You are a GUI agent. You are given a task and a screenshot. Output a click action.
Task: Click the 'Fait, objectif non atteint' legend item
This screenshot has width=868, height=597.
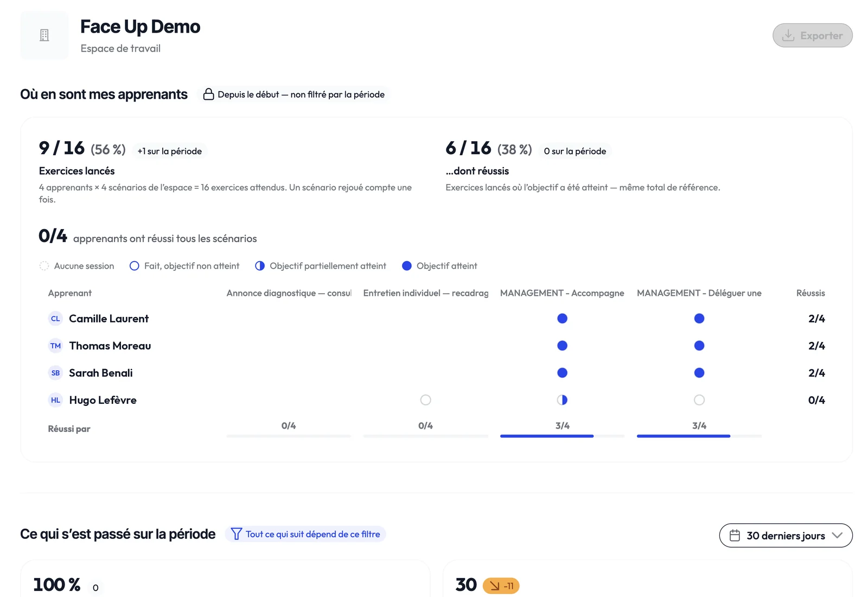[x=184, y=266]
